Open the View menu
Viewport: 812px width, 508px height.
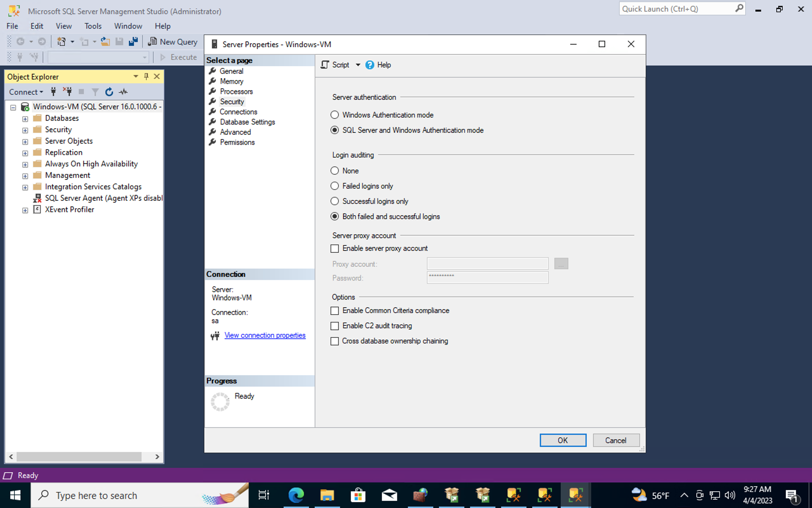pos(64,26)
